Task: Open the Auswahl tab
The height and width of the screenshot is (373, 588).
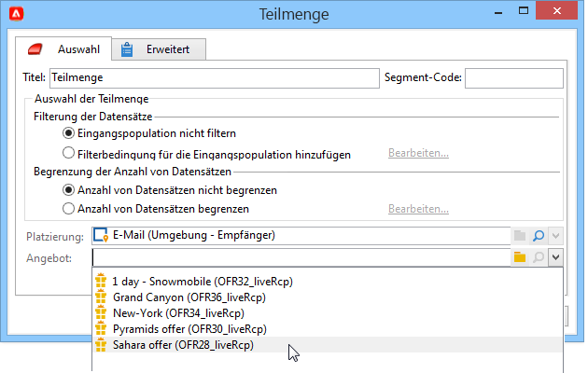Action: click(63, 49)
